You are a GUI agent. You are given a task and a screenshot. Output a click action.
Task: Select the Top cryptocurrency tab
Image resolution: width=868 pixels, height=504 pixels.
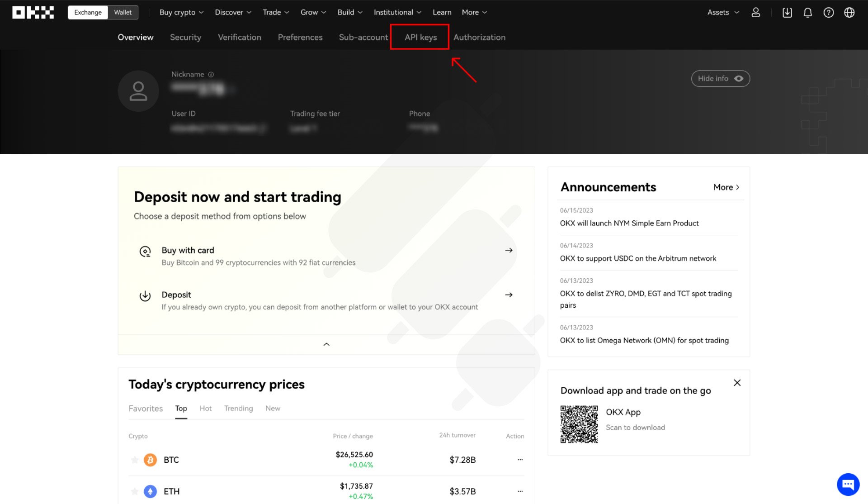coord(181,408)
